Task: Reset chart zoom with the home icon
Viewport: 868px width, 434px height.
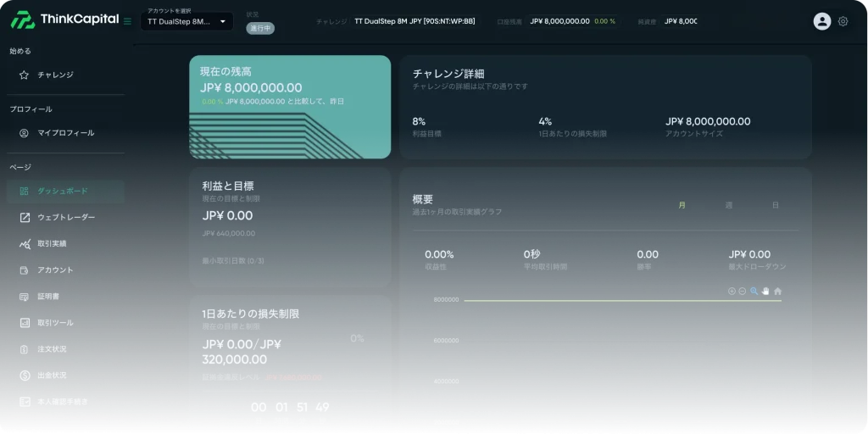Action: 777,291
